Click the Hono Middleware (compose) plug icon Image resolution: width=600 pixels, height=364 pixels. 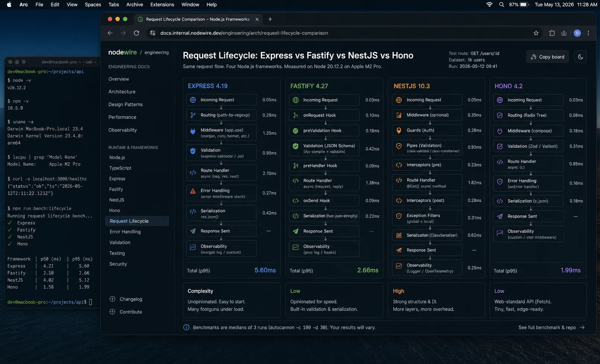pos(500,131)
